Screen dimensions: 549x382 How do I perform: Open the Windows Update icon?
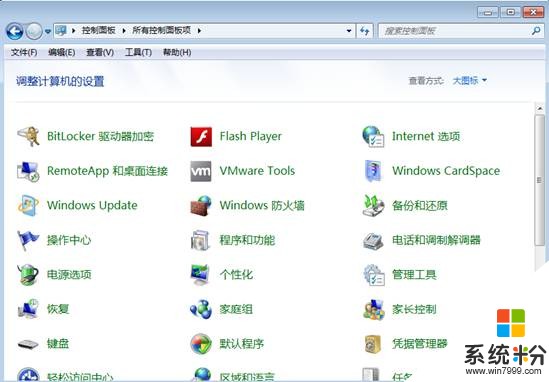point(28,205)
